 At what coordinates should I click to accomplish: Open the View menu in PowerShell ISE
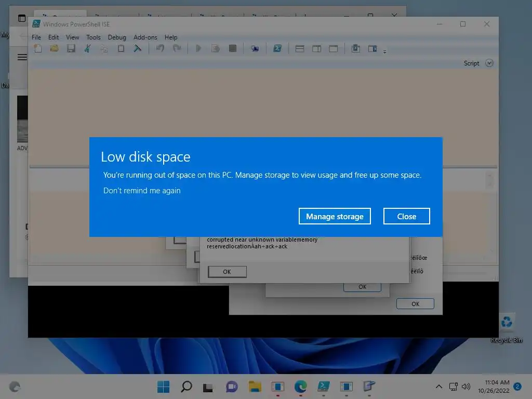[x=72, y=37]
